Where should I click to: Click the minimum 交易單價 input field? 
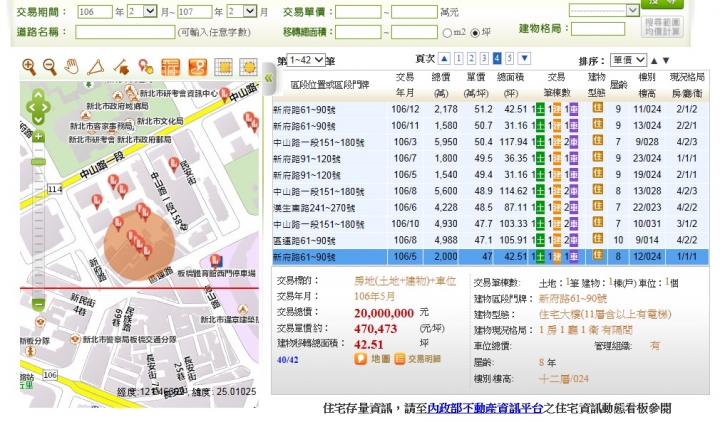pyautogui.click(x=358, y=12)
